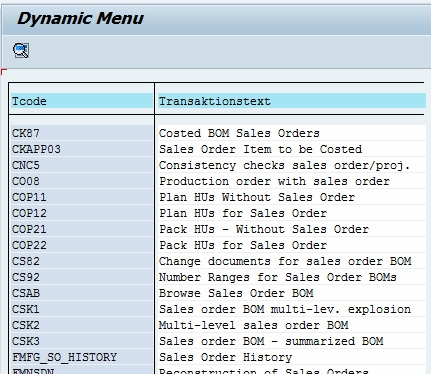The height and width of the screenshot is (374, 431).
Task: Click the CS82 transaction code
Action: click(x=26, y=261)
